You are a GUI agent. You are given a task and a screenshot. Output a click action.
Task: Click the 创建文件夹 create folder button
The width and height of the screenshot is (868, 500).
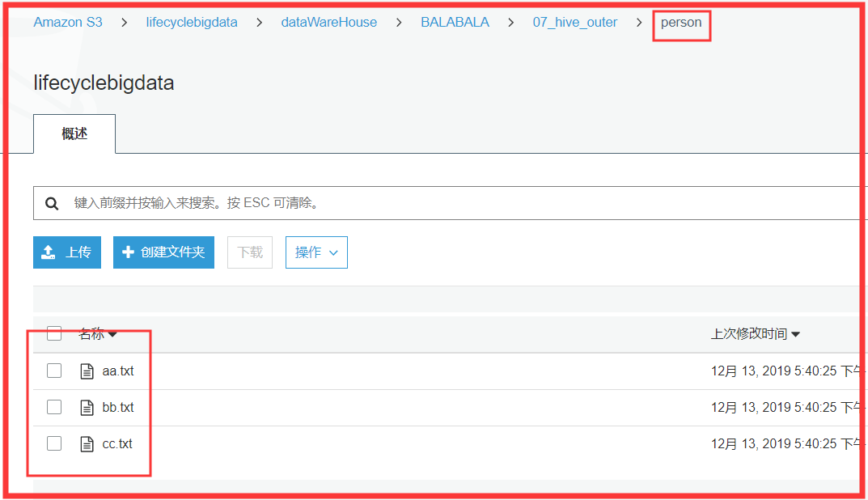(x=164, y=252)
